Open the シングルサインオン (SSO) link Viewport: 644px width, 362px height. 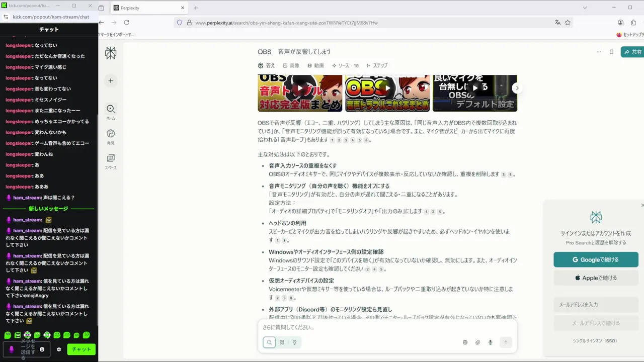point(595,341)
